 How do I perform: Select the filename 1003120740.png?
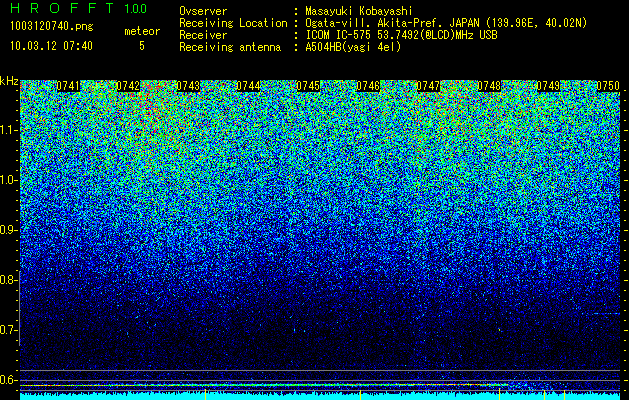click(51, 27)
